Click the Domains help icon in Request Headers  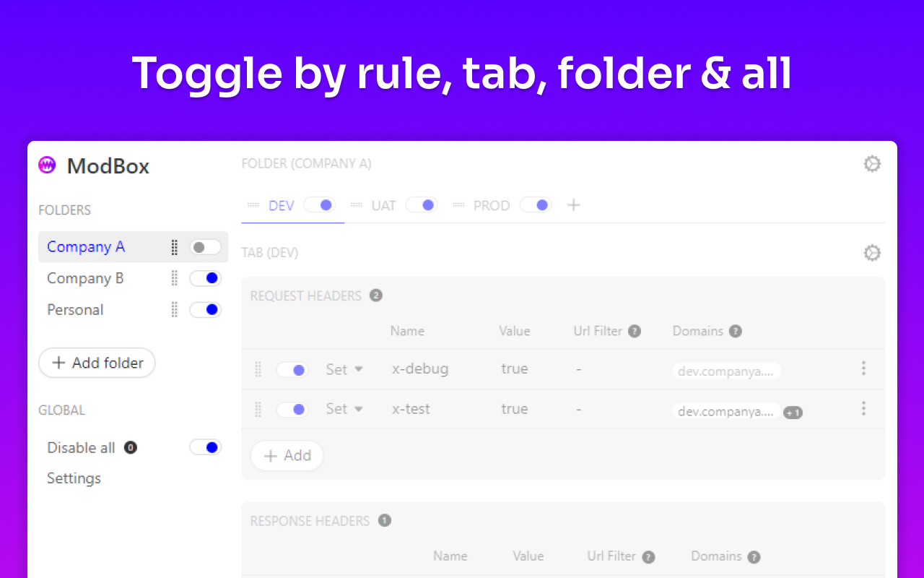(735, 331)
